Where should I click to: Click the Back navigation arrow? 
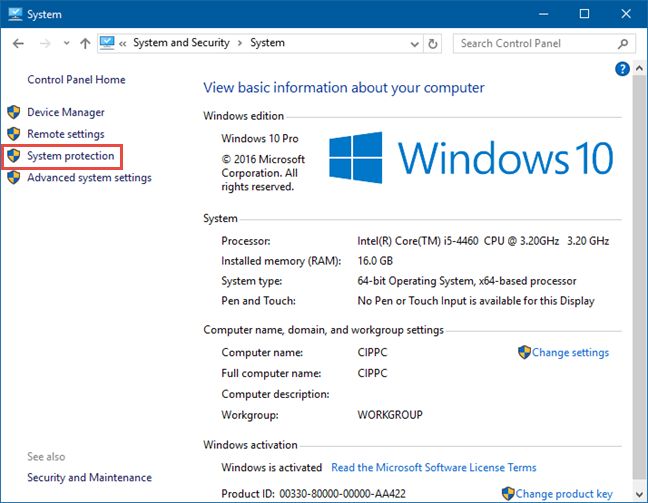pos(19,44)
